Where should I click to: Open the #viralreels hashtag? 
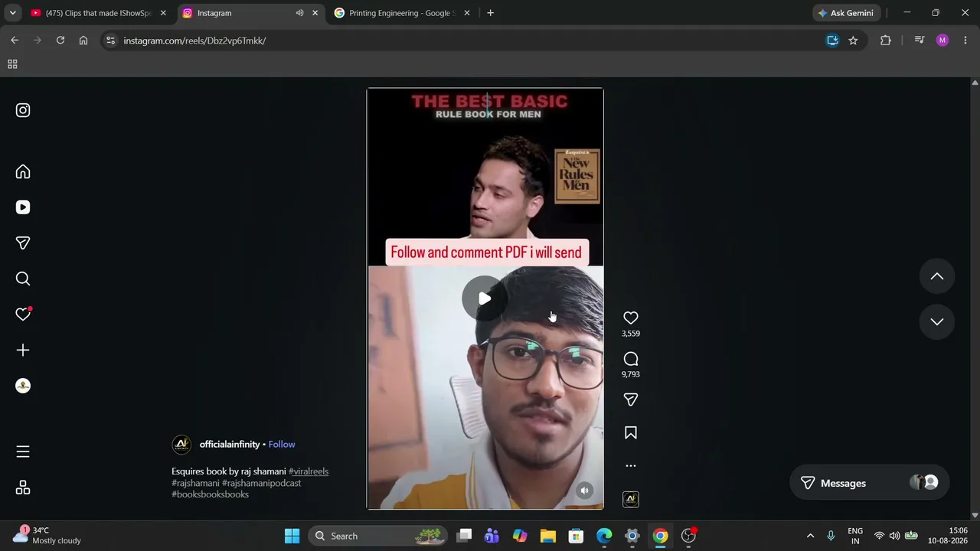pos(309,471)
